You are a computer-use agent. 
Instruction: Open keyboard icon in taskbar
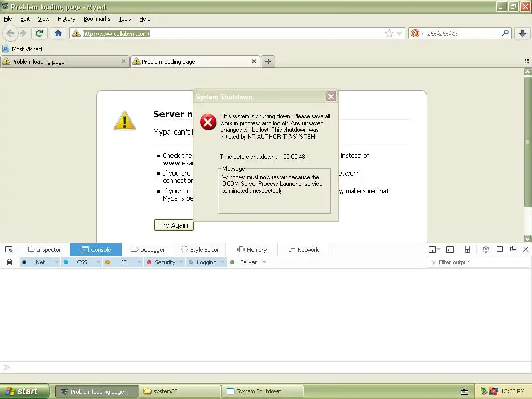[x=464, y=392]
